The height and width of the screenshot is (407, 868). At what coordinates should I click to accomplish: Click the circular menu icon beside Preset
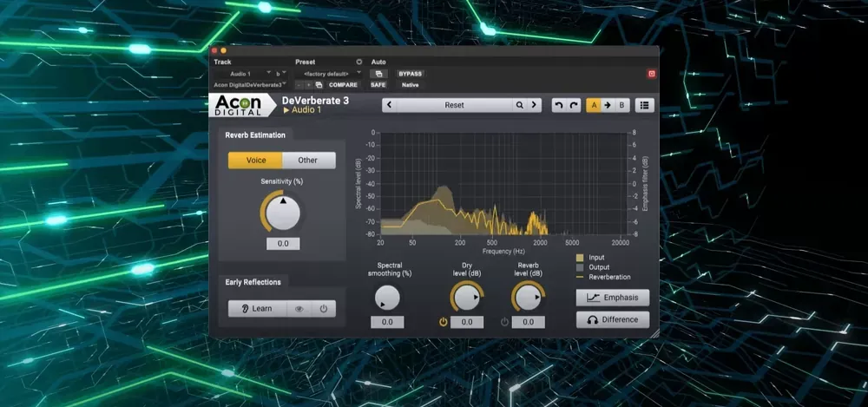(358, 62)
